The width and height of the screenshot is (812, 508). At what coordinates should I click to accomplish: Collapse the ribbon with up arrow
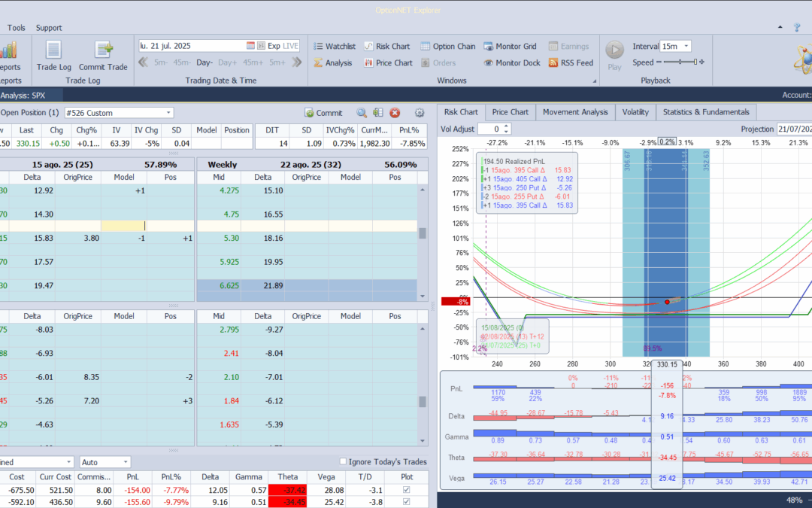780,27
